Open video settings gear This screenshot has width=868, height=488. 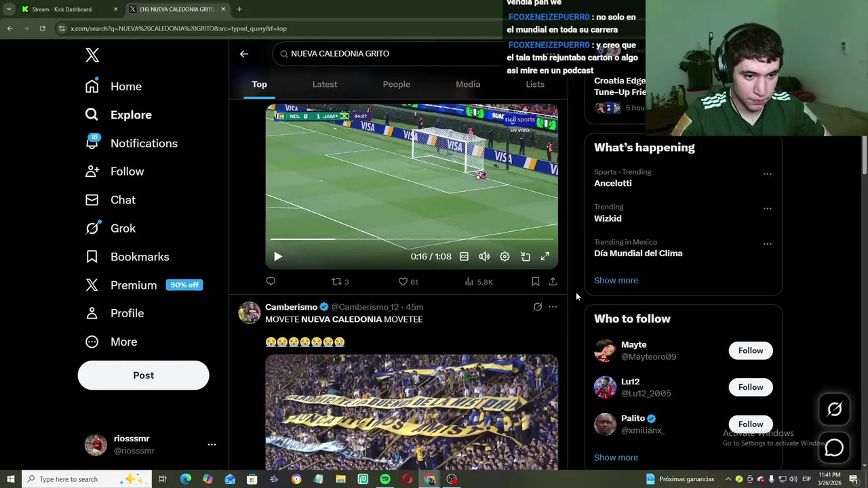pyautogui.click(x=505, y=257)
